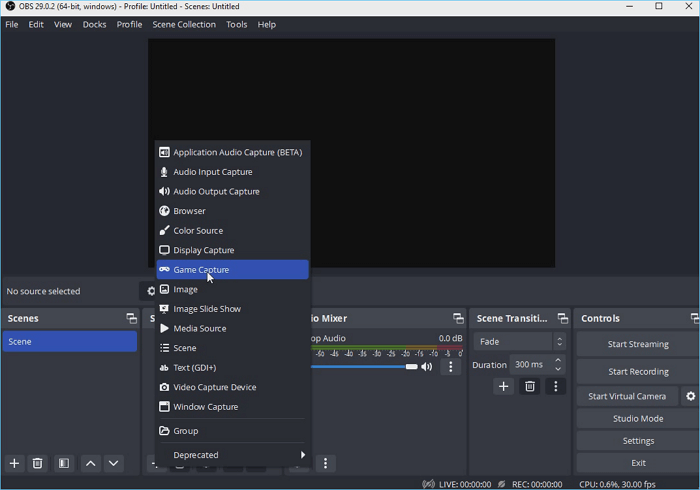Pop out the Audio Mixer dock
Viewport: 700px width, 490px height.
pos(458,318)
